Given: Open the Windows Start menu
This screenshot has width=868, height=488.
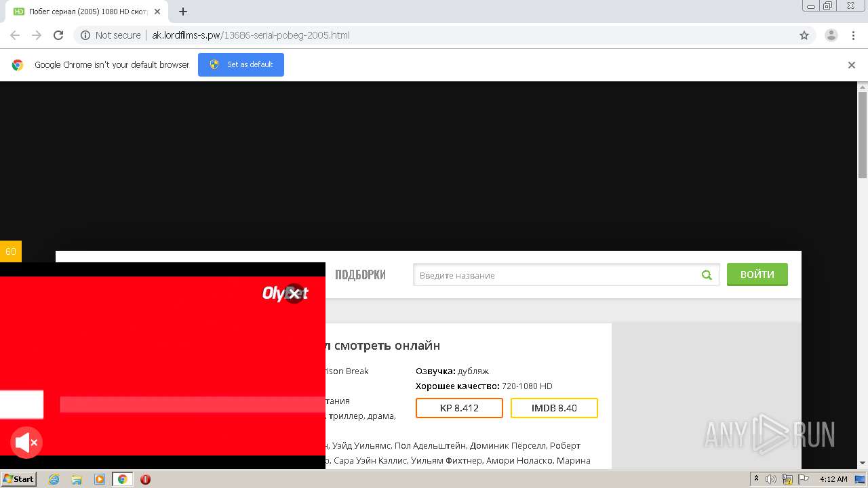Looking at the screenshot, I should click(x=18, y=479).
